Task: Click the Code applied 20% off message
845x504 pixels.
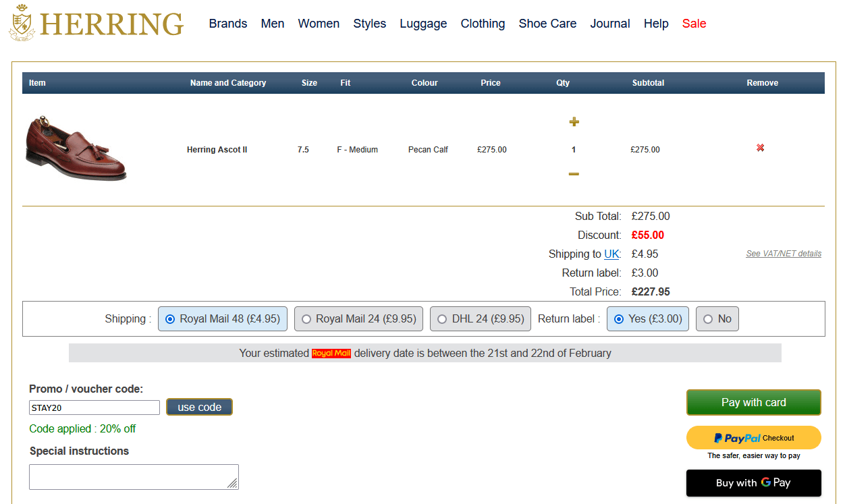Action: pyautogui.click(x=82, y=429)
